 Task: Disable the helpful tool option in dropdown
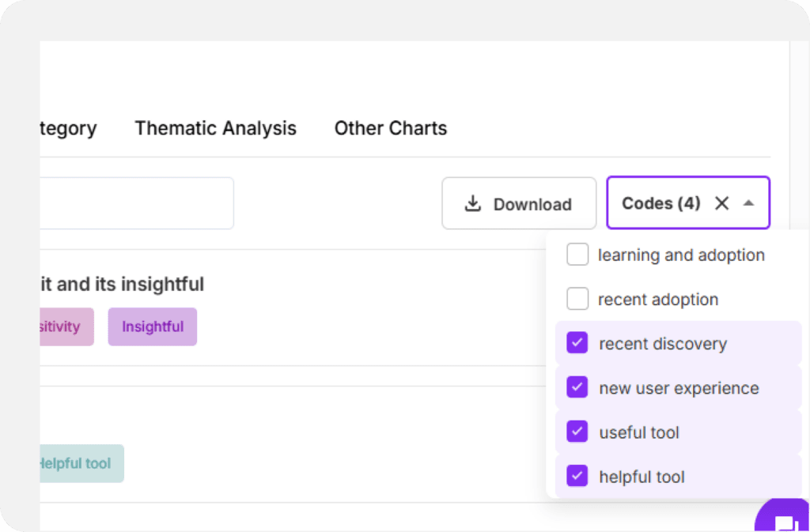click(x=577, y=476)
